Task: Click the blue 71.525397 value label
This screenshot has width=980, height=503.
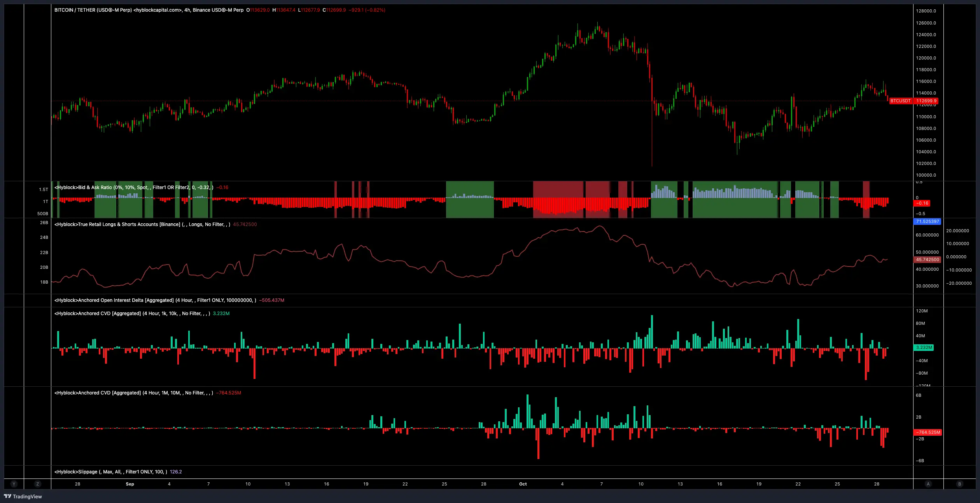Action: [x=927, y=221]
